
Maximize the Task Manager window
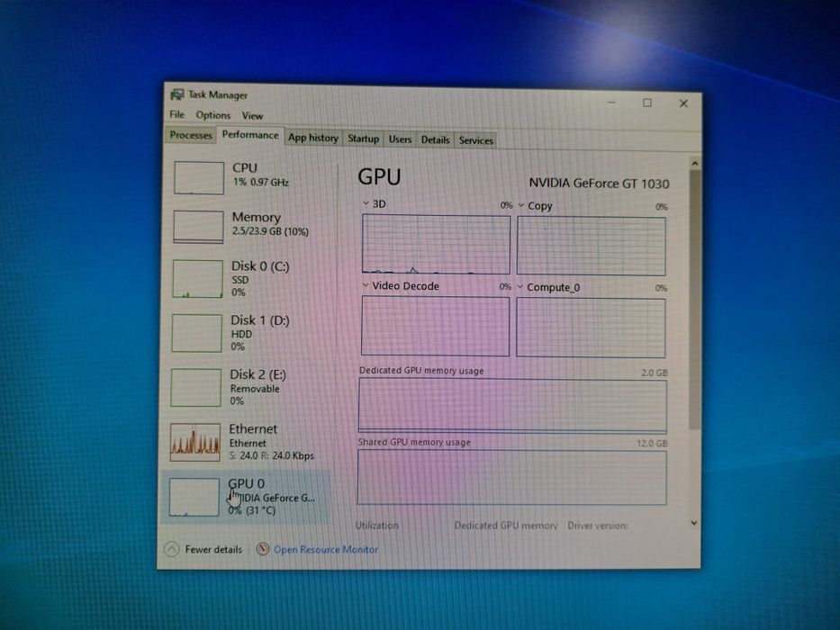(647, 103)
